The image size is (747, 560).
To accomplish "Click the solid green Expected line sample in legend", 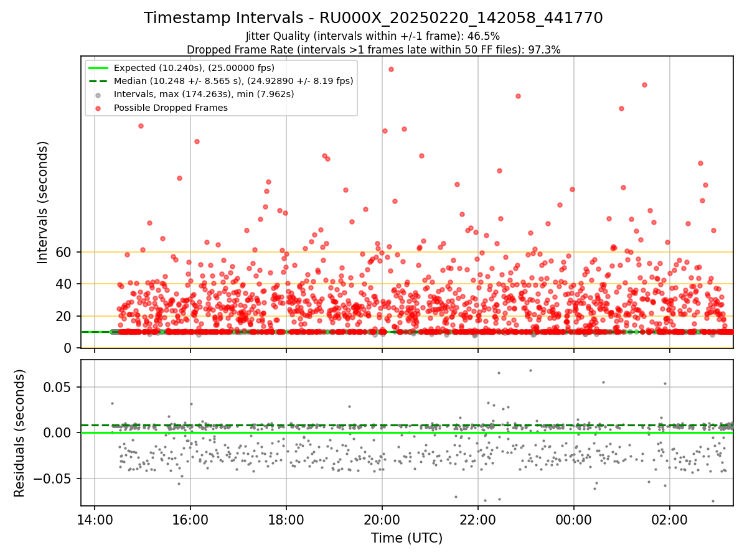I will click(x=98, y=68).
